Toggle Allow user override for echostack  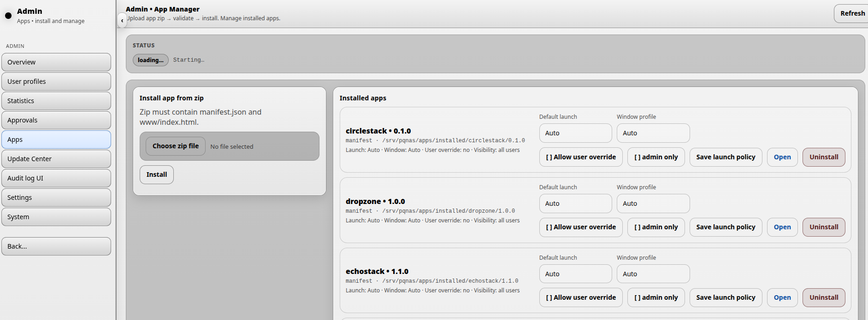click(581, 297)
